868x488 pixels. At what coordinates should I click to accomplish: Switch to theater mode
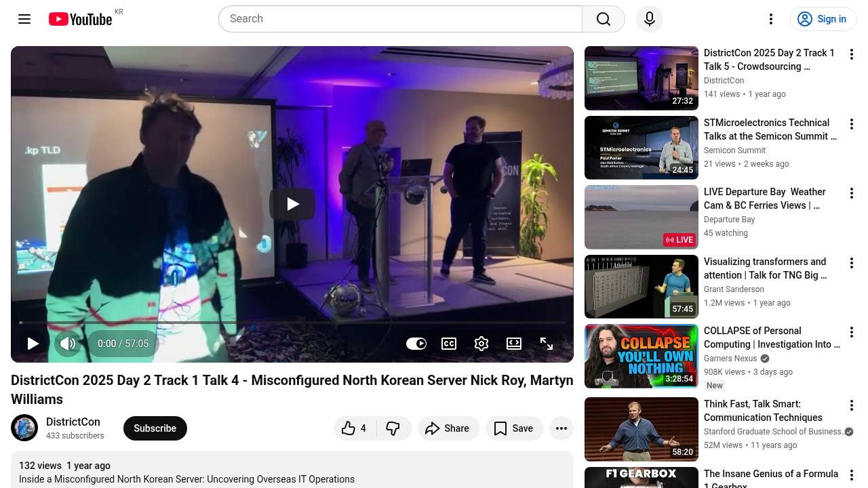click(514, 344)
